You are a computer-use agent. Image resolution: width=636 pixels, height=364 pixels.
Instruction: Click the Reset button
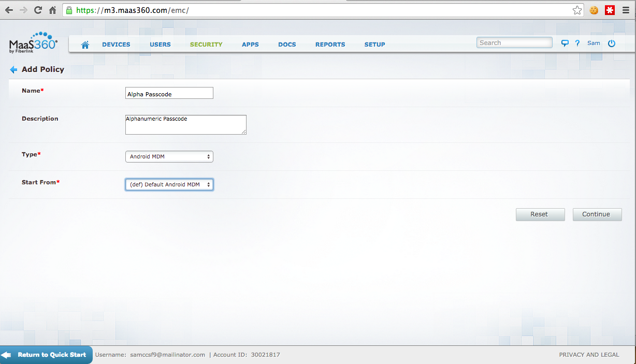[540, 214]
